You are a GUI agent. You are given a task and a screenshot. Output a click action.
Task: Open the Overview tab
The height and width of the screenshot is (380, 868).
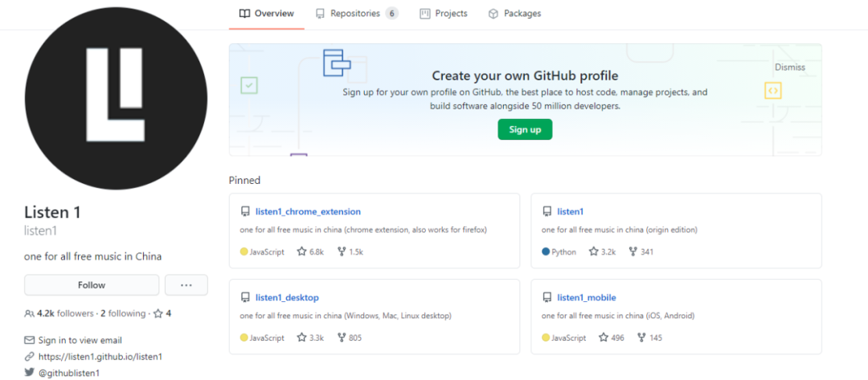[267, 14]
